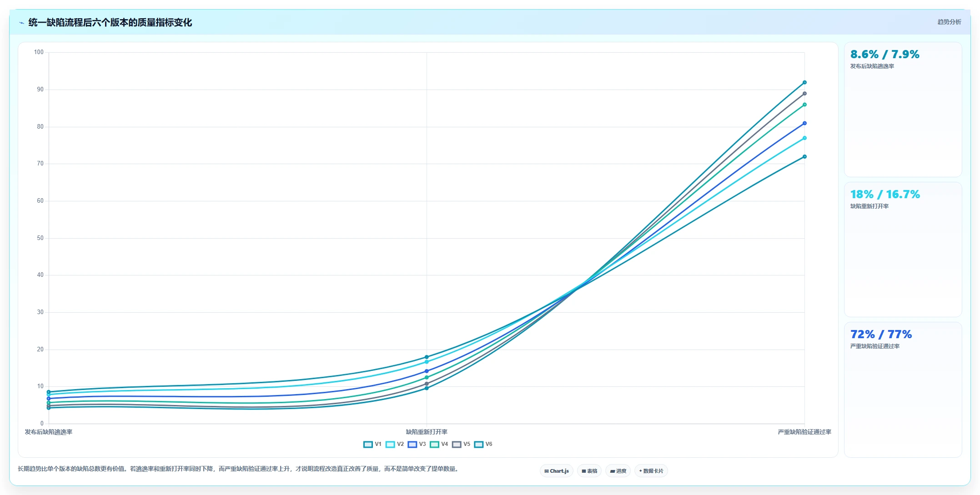
Task: Click the y-axis tick label 70
Action: click(x=40, y=164)
